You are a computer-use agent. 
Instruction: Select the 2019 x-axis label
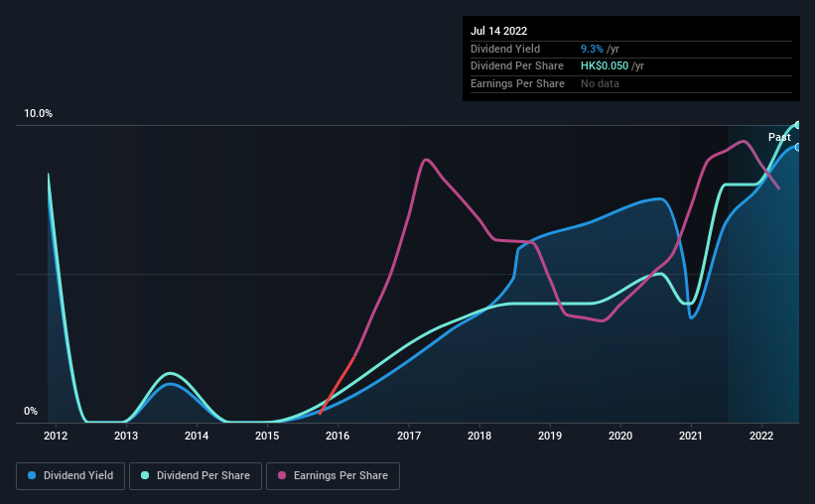click(x=550, y=436)
